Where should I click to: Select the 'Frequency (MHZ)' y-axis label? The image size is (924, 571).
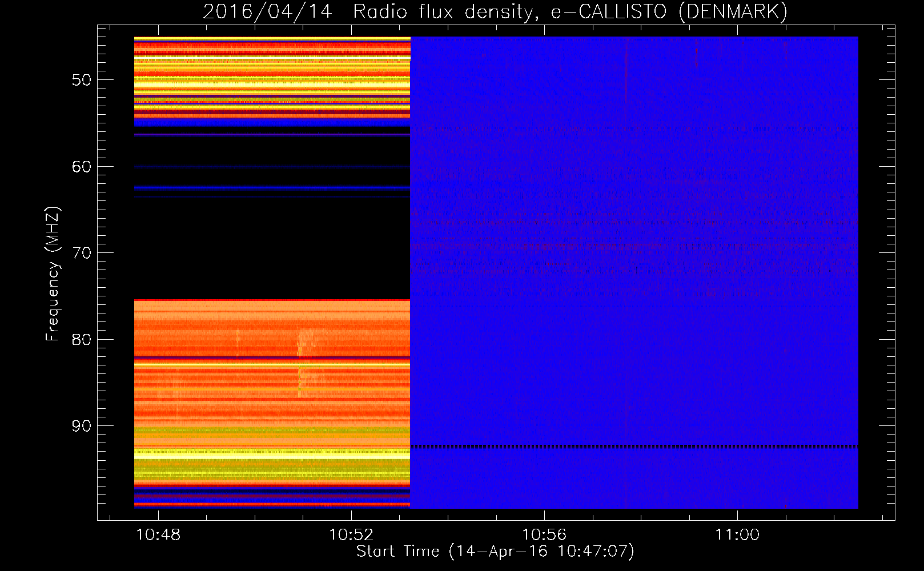pos(53,274)
